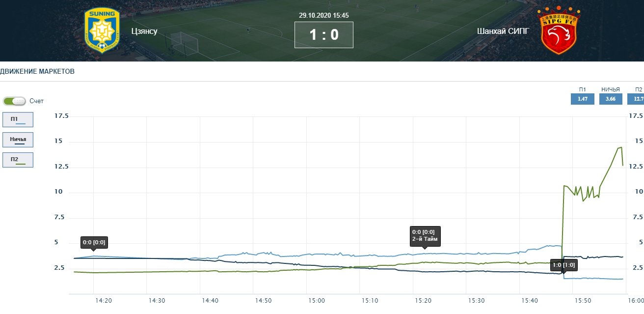Select the 2-й Тайм chart marker
This screenshot has width=644, height=314.
click(426, 235)
